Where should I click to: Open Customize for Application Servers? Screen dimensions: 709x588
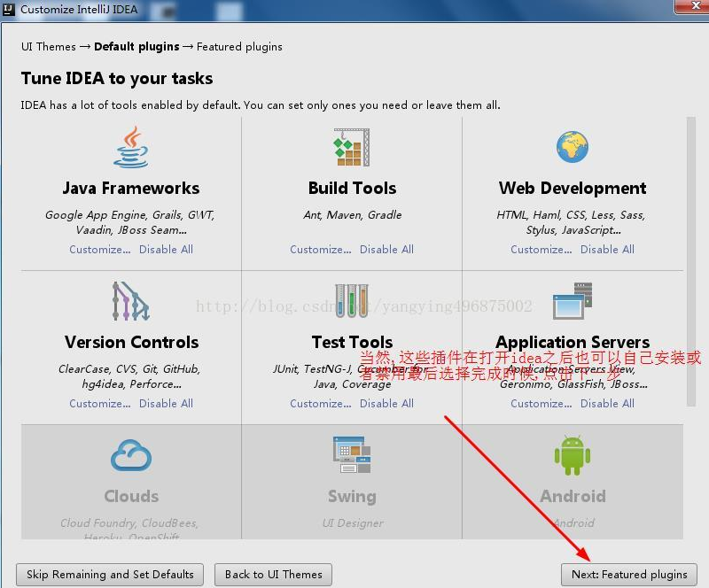pos(541,404)
